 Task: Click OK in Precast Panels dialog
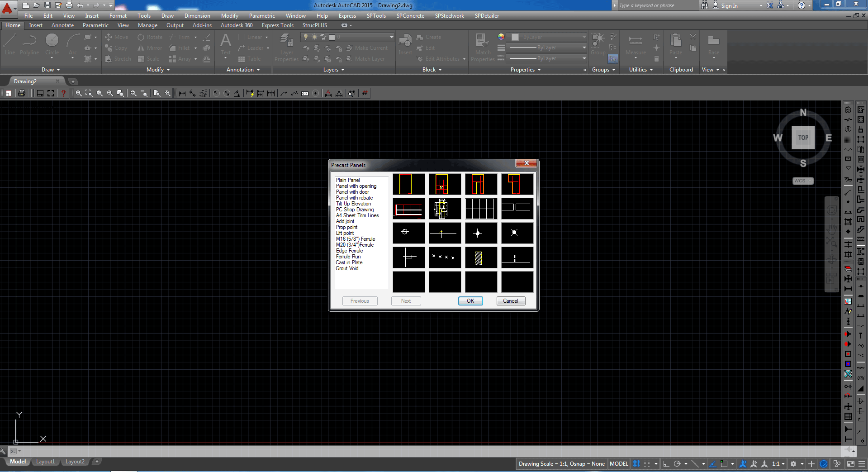(x=470, y=301)
